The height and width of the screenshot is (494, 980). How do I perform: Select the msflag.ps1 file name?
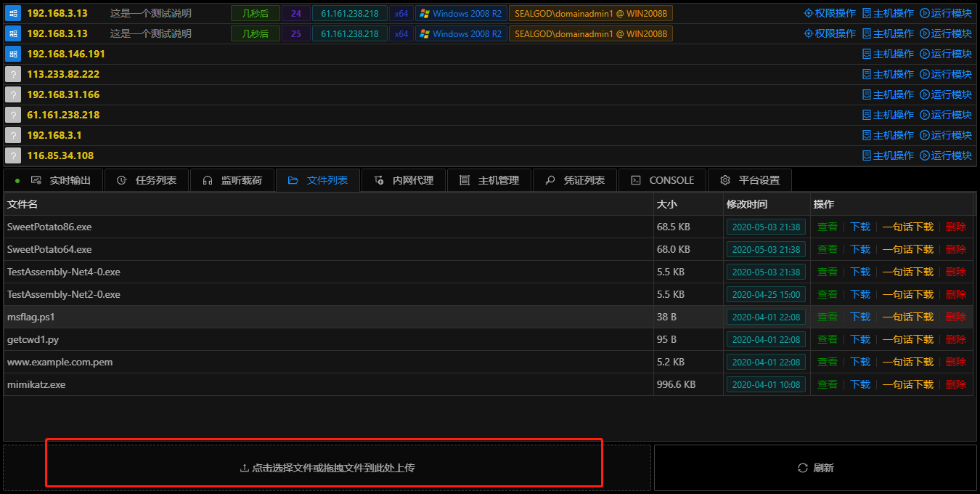(x=31, y=317)
